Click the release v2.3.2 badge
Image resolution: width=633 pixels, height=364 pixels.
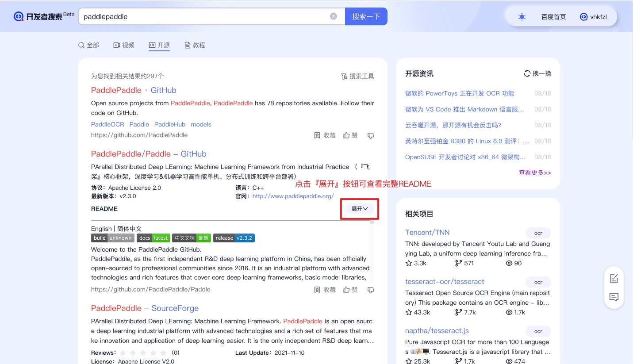[x=234, y=238]
